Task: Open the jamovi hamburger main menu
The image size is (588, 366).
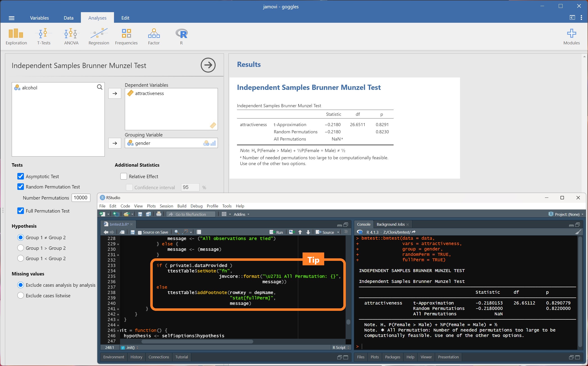Action: pyautogui.click(x=12, y=18)
